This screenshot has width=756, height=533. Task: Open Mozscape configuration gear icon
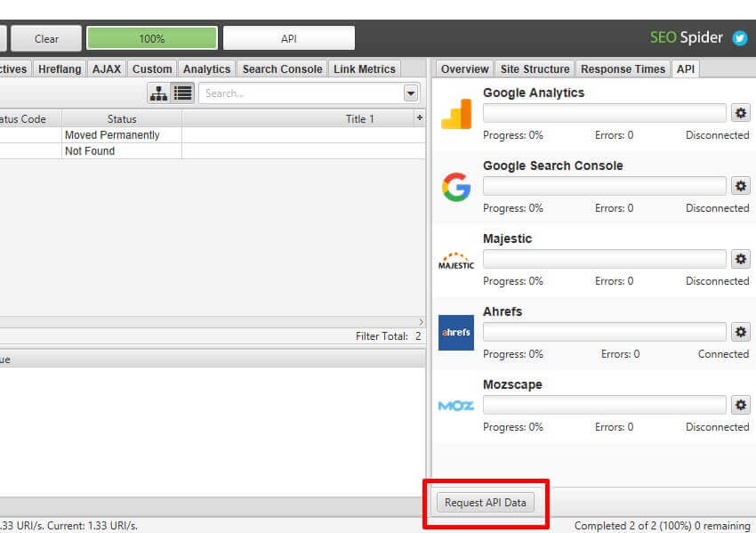click(740, 405)
